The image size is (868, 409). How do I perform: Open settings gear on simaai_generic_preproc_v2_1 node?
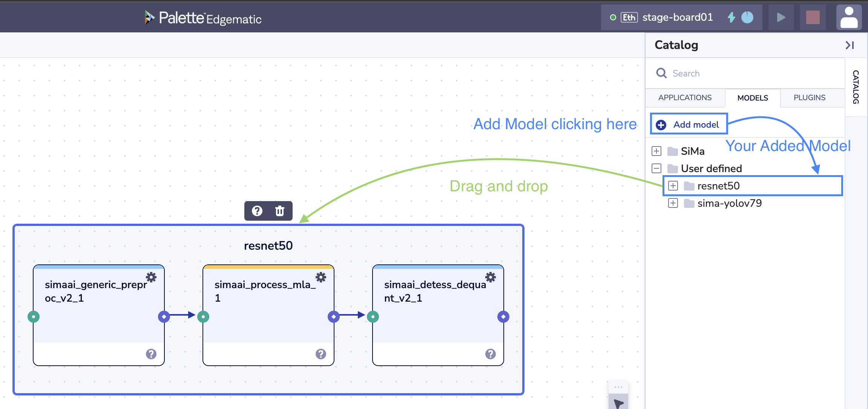point(151,277)
